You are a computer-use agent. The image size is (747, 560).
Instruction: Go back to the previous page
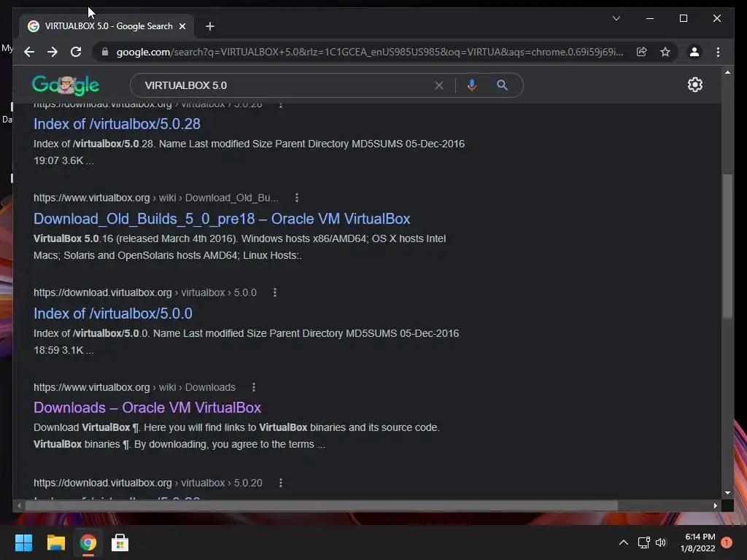pos(29,52)
